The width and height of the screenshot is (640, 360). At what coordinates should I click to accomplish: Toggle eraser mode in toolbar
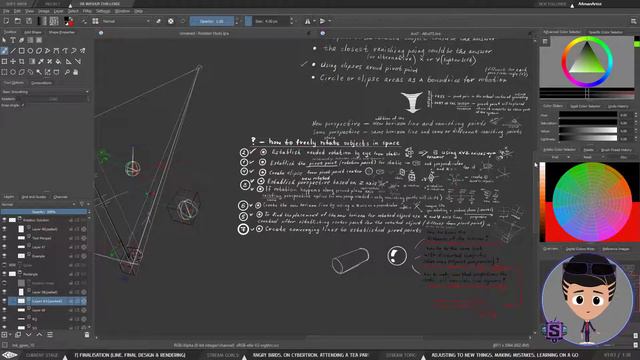(x=158, y=21)
